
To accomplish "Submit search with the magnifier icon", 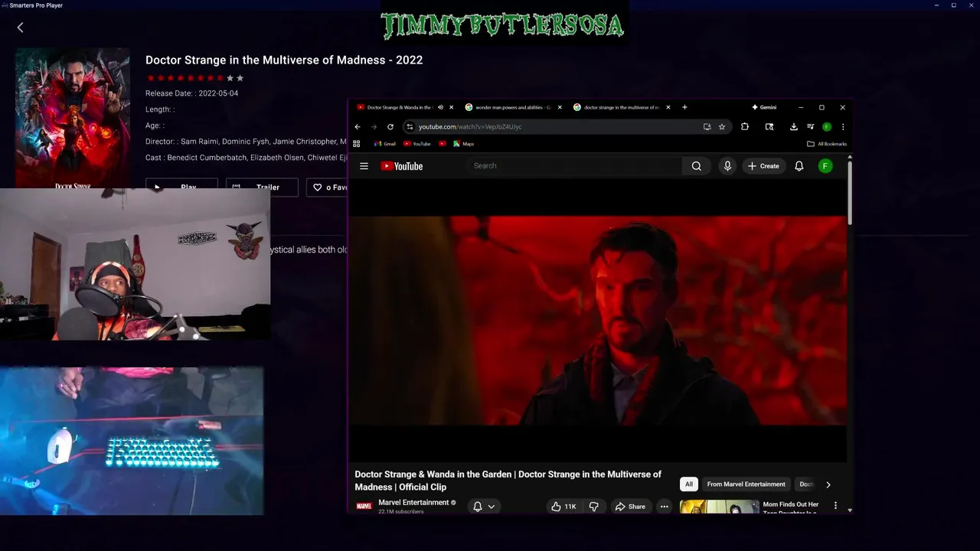I will (696, 166).
